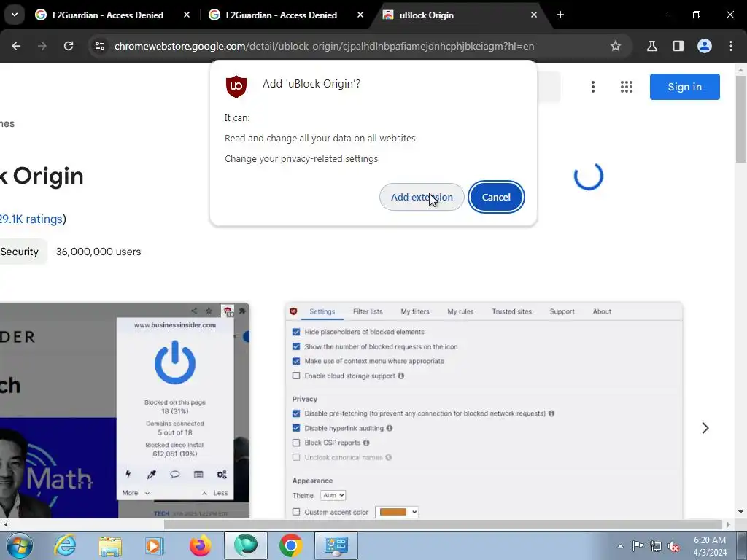The image size is (747, 560).
Task: Enable Custom accent color checkbox
Action: 296,512
